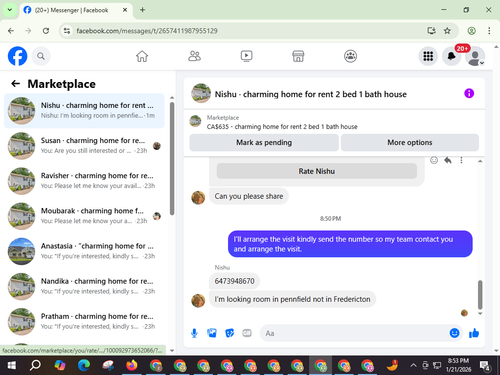500x375 pixels.
Task: Open Susan's small profile avatar seen indicator
Action: pos(157,146)
